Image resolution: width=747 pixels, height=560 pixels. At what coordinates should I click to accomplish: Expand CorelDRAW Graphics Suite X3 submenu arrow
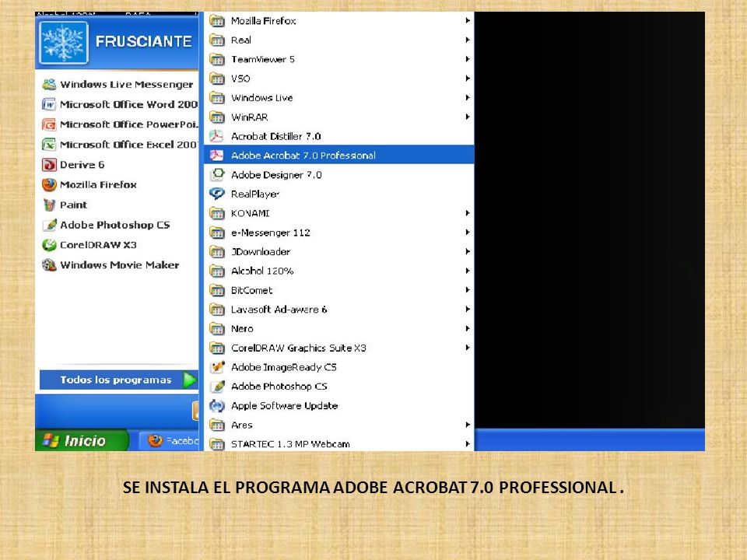pos(468,348)
